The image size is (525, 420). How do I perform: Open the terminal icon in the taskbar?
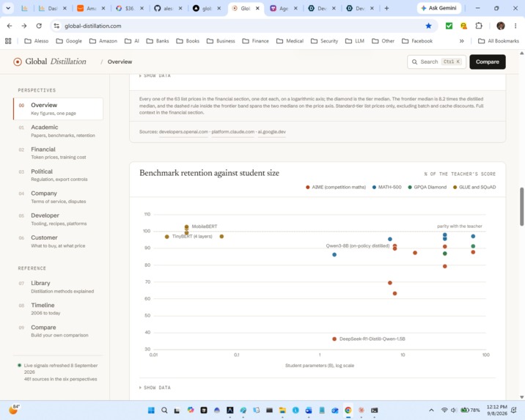[x=375, y=410]
